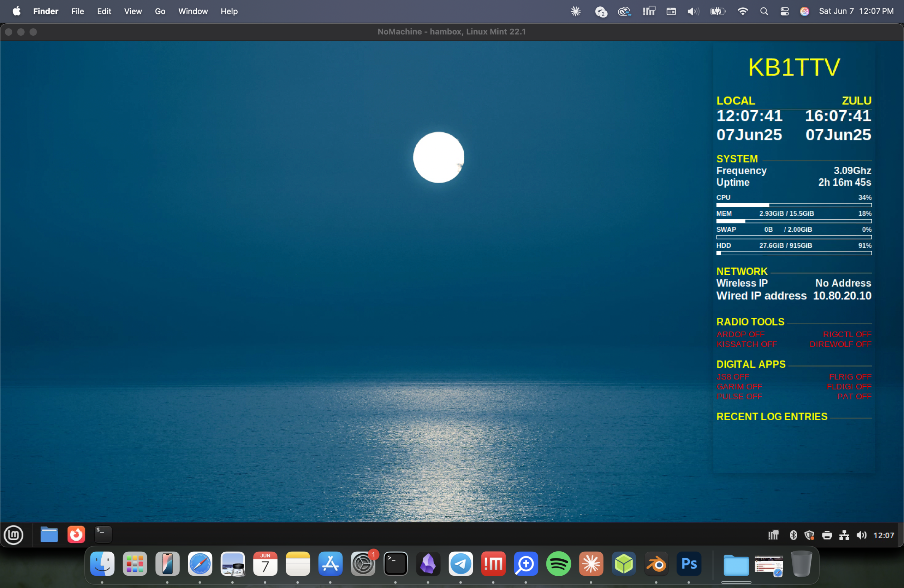Open Telegram from the Dock
This screenshot has height=588, width=904.
tap(461, 564)
